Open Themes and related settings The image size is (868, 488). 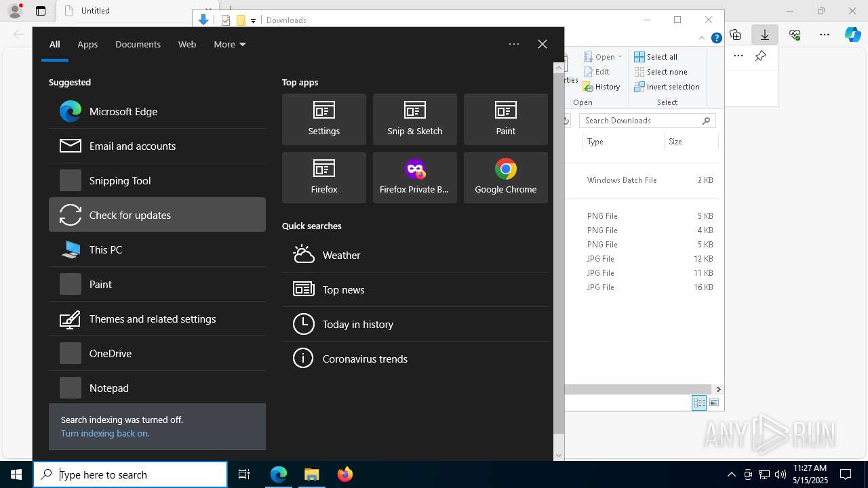pos(157,319)
